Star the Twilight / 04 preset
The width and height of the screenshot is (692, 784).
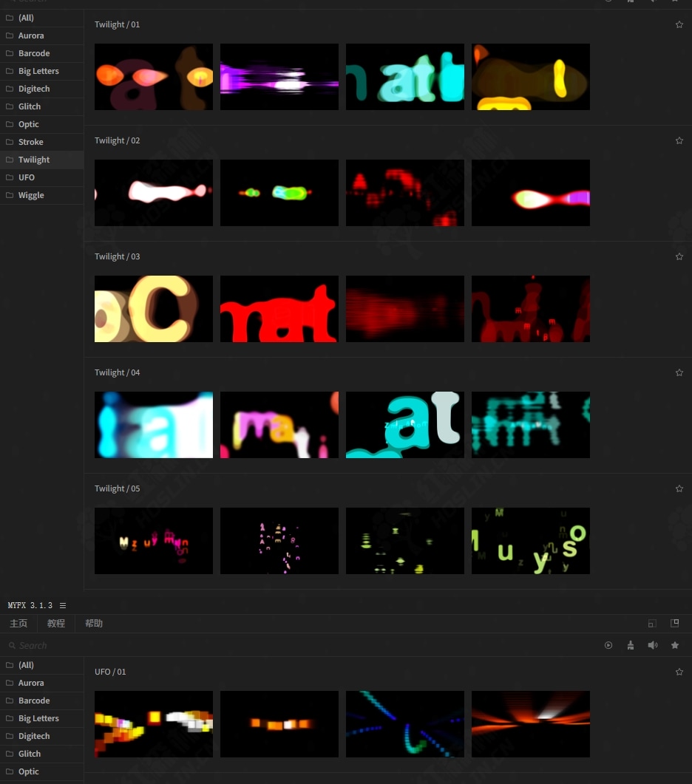click(x=679, y=372)
